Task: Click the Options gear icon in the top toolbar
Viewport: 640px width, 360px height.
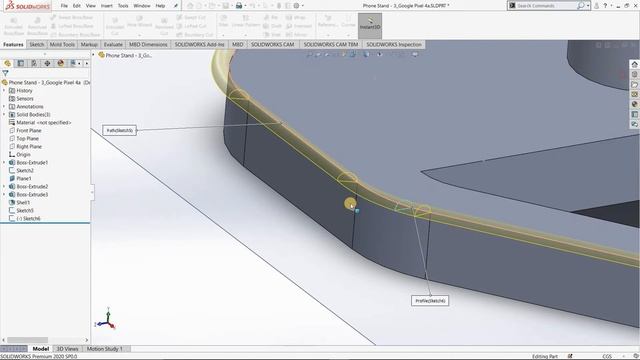Action: click(x=296, y=6)
